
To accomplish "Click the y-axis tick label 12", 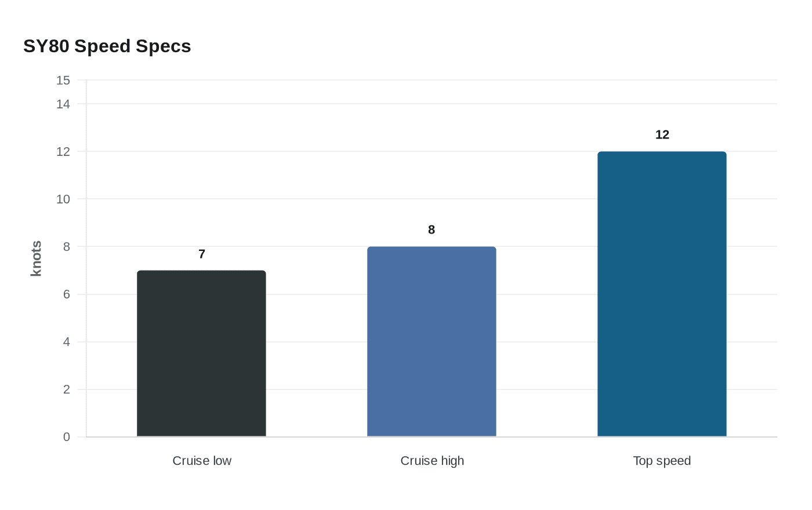I will coord(63,152).
